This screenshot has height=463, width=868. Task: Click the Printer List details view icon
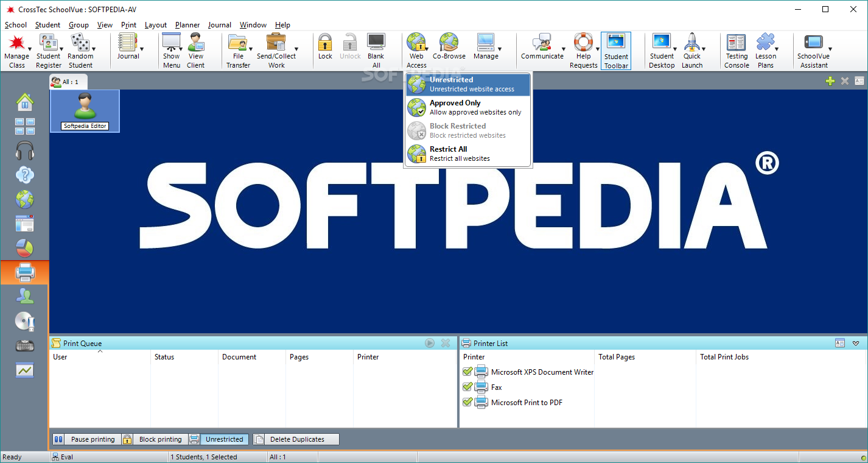840,343
